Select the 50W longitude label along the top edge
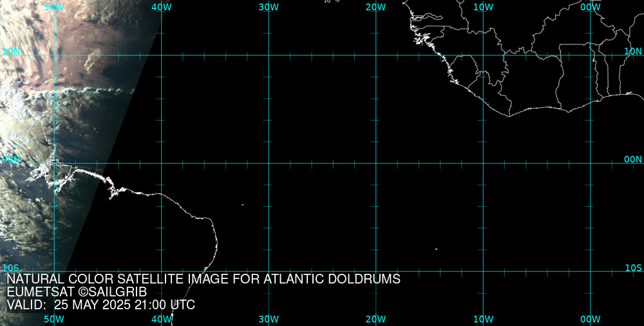The image size is (644, 326). [54, 7]
